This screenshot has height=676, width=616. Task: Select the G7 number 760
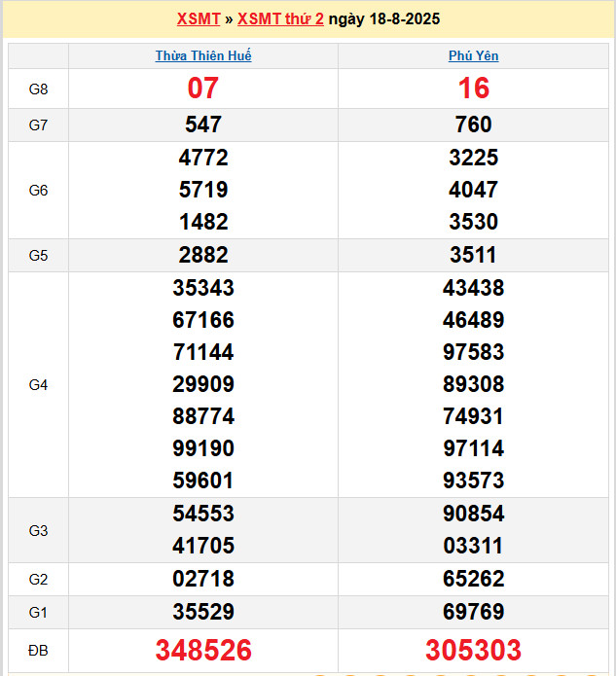point(473,125)
